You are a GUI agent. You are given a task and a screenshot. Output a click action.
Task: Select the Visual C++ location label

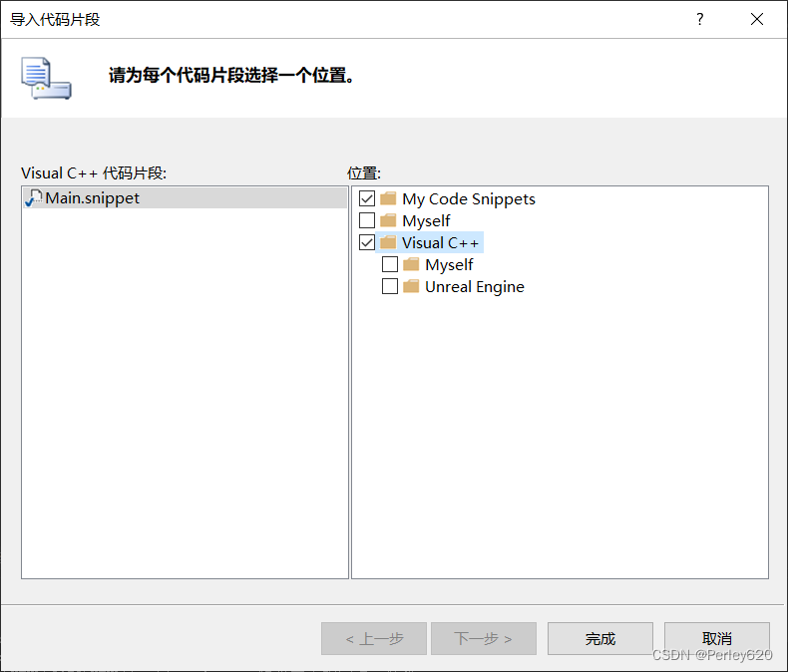441,242
